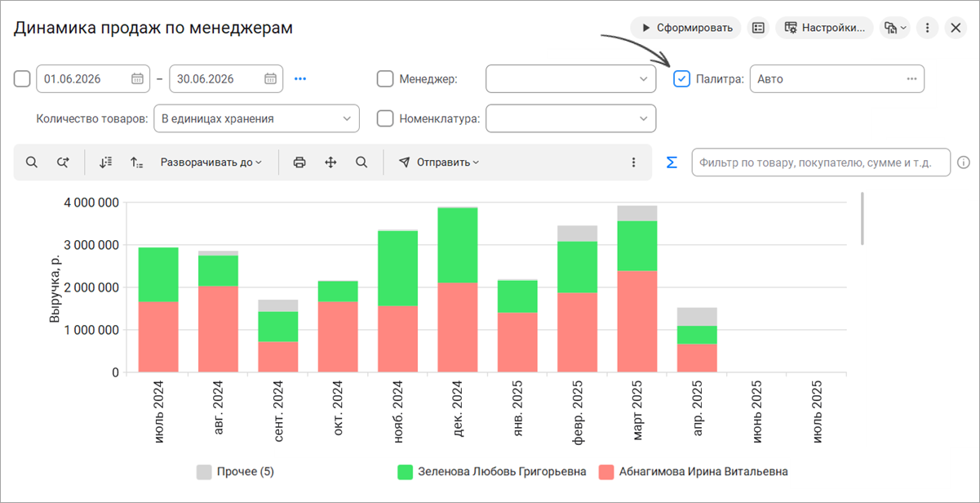Screen dimensions: 980x503
Task: Open the Разворачивать до menu
Action: 211,162
